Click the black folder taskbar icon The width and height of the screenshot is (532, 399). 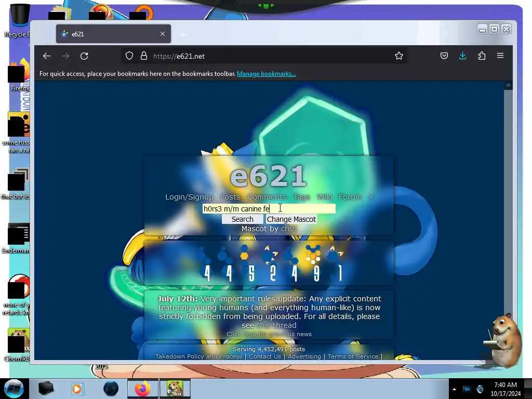46,389
